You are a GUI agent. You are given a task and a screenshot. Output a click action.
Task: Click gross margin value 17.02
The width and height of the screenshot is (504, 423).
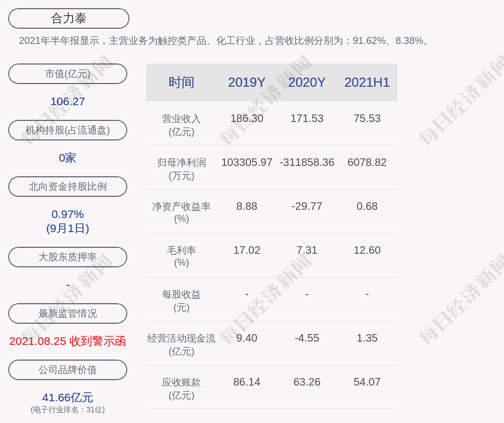pos(247,250)
